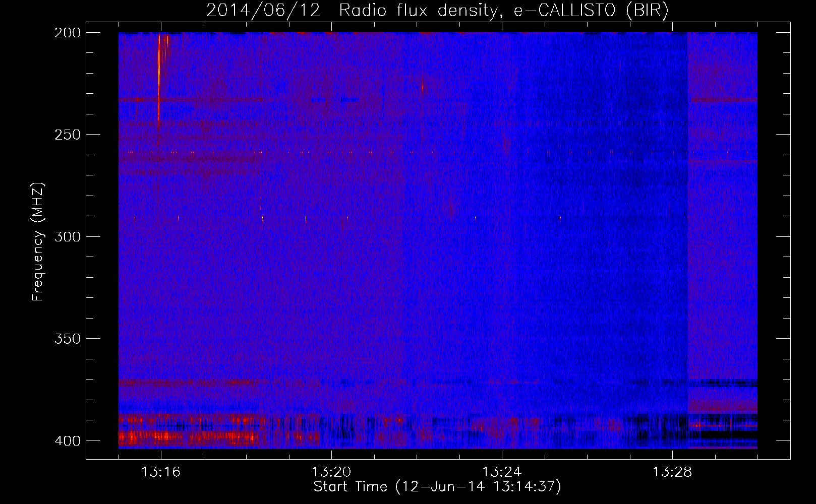Select the 400 frequency tick label
This screenshot has height=504, width=816.
[x=67, y=440]
